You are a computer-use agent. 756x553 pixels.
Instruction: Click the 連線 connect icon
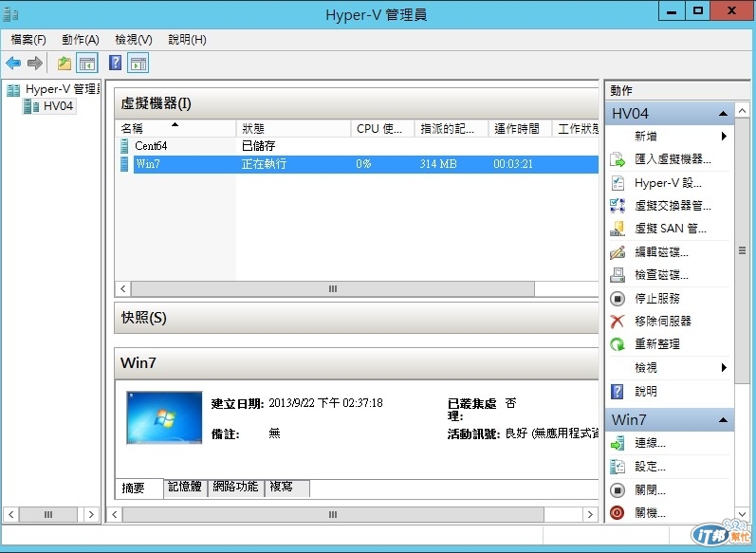click(618, 443)
